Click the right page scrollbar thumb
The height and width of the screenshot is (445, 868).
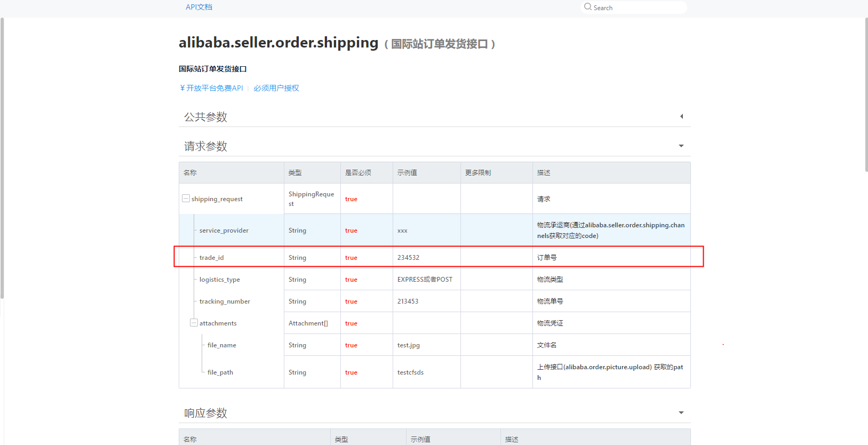click(866, 95)
